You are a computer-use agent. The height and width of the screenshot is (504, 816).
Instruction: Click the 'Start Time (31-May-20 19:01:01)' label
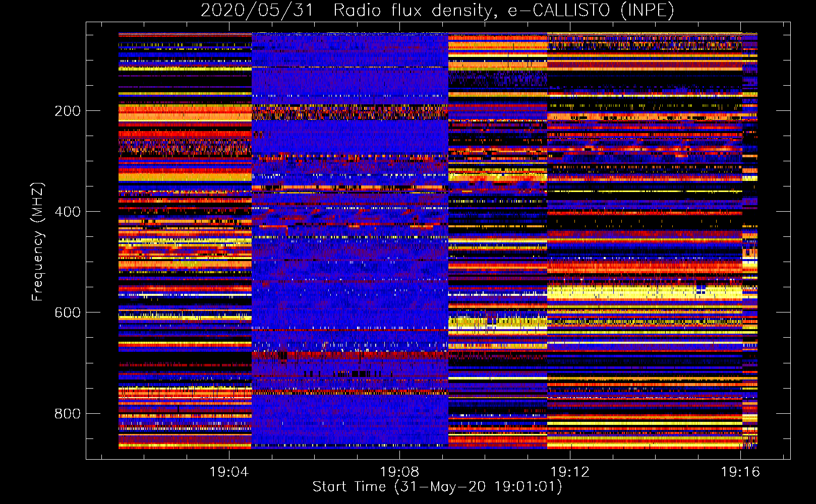[x=437, y=487]
